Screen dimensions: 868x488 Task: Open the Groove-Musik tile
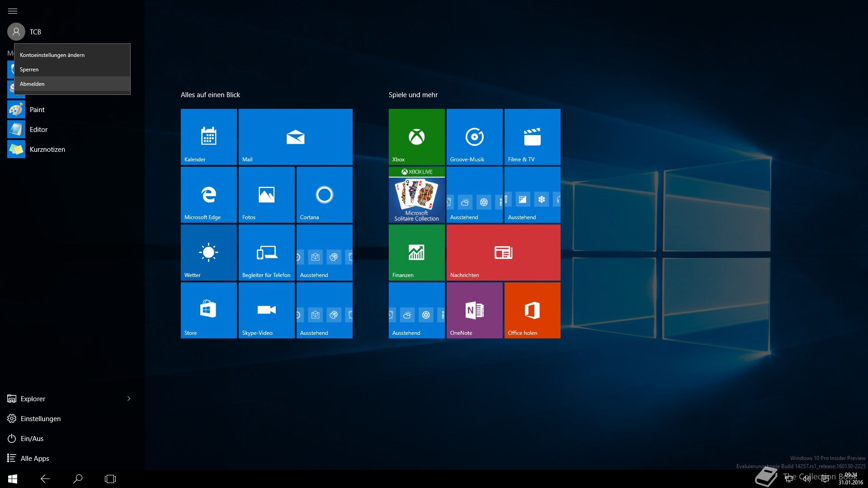(475, 137)
